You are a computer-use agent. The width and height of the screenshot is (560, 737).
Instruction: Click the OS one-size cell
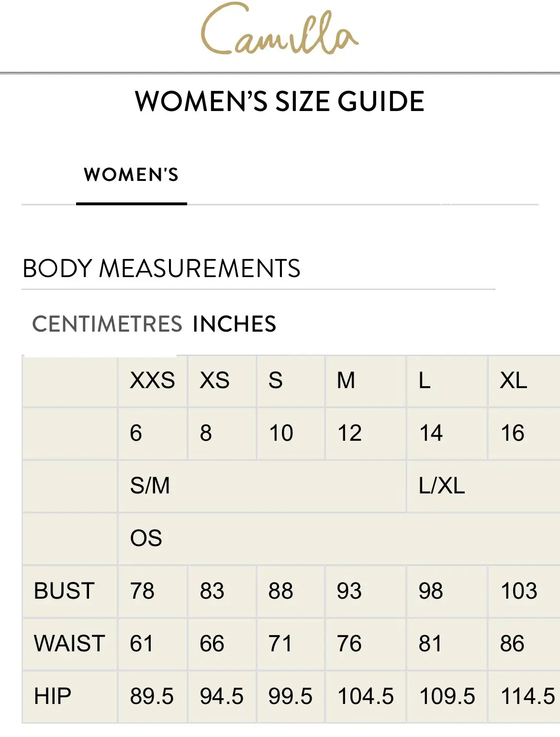point(146,538)
